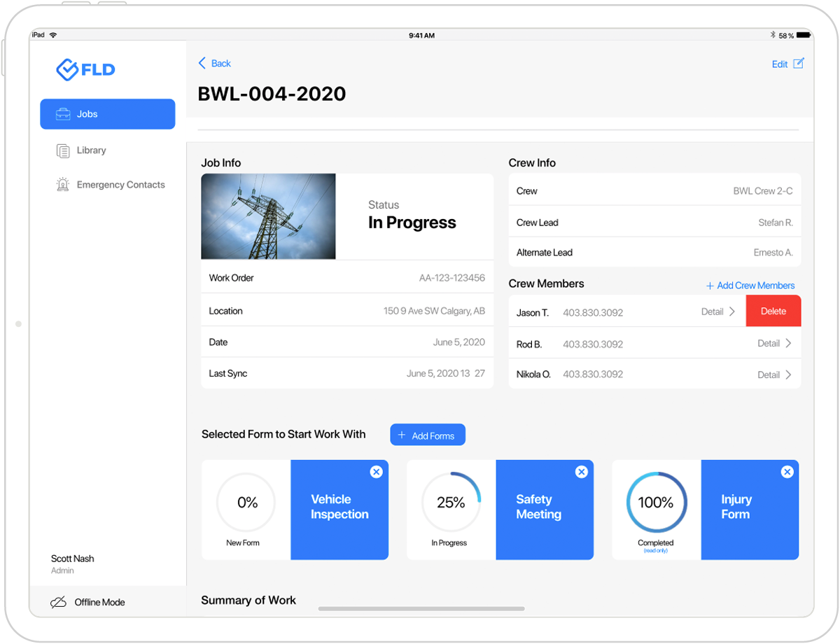Click the Add Forms button
Viewport: 840px width, 644px height.
point(428,435)
